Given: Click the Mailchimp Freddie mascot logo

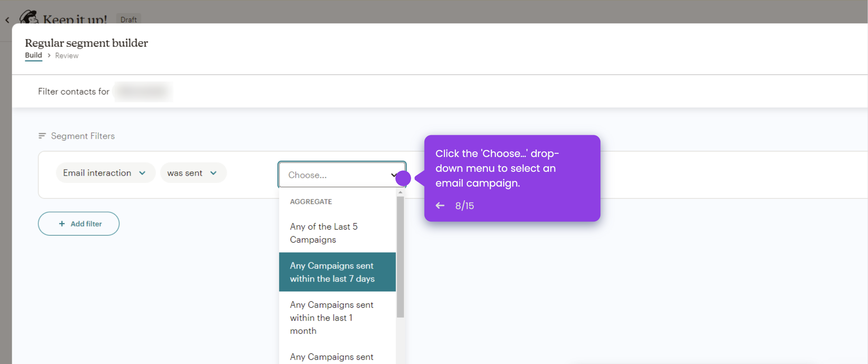Looking at the screenshot, I should (29, 17).
